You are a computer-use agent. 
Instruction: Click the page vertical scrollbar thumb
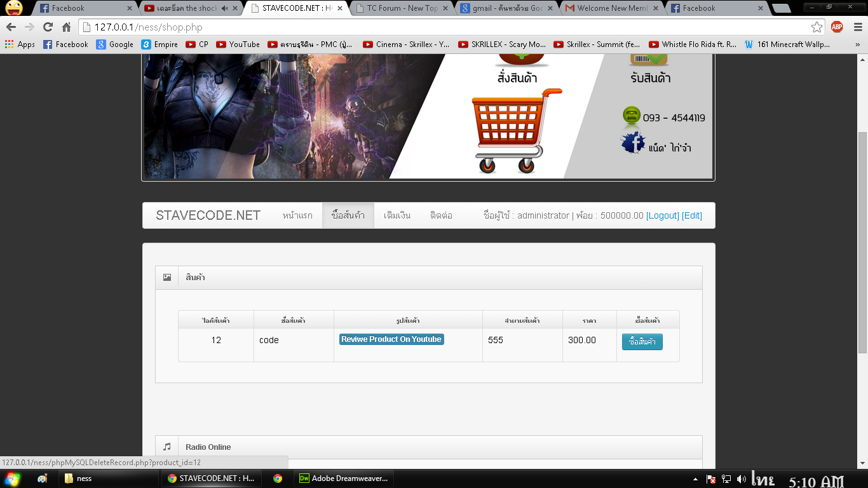coord(862,242)
